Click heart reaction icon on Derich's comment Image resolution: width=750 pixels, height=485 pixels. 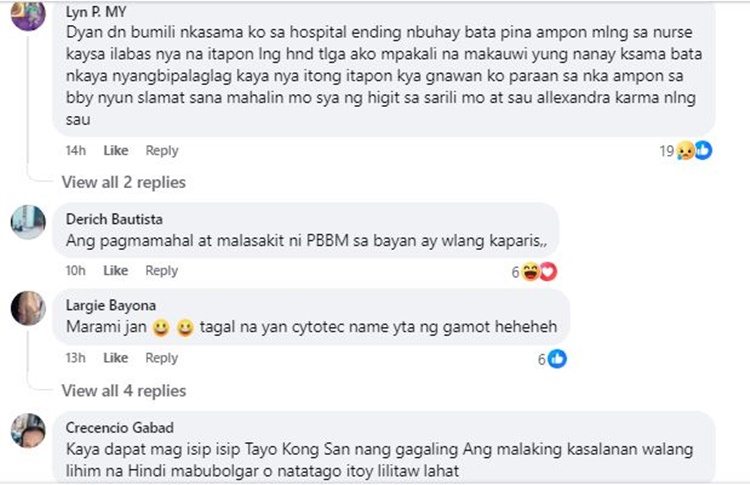pyautogui.click(x=548, y=272)
